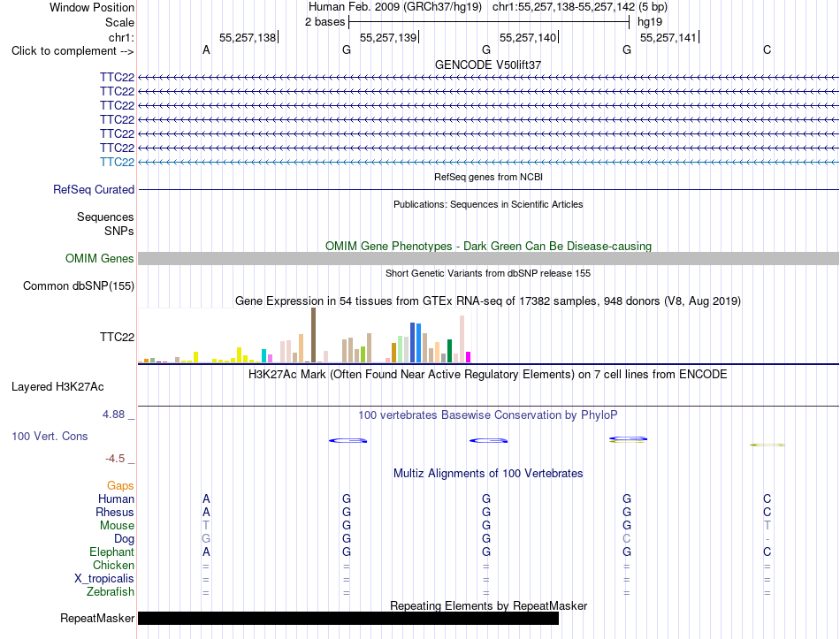The height and width of the screenshot is (639, 840).
Task: Click the "Chicken" alignment row label
Action: tap(113, 565)
